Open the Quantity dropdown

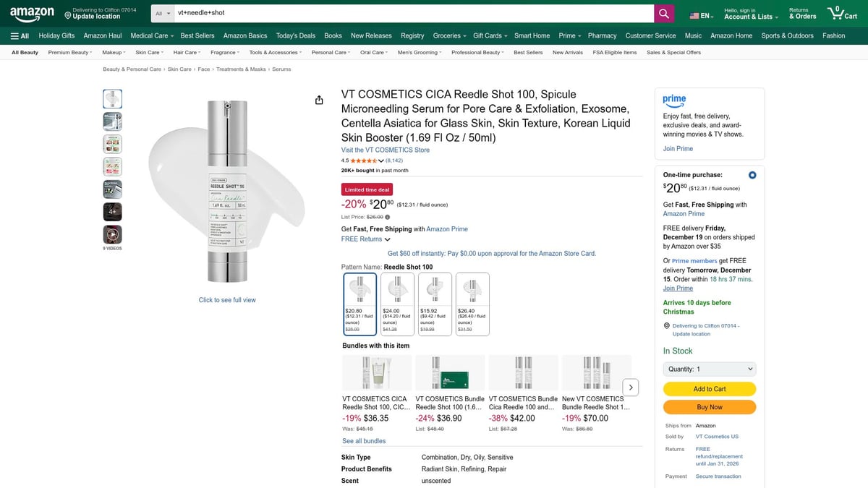click(x=709, y=369)
